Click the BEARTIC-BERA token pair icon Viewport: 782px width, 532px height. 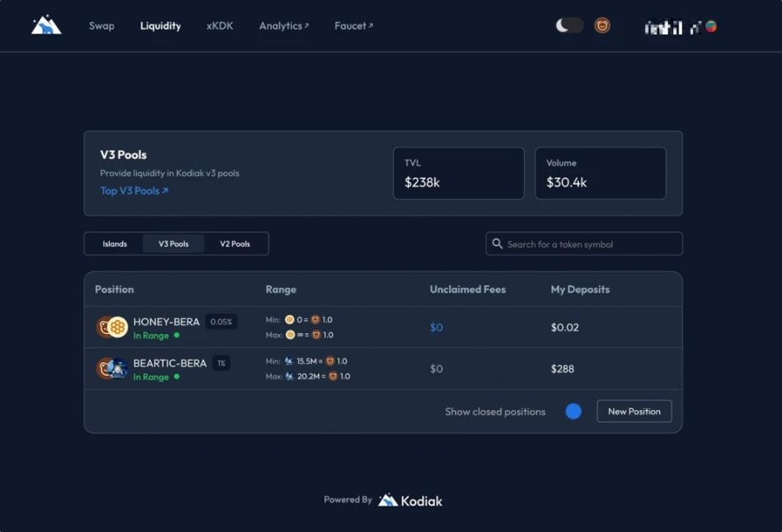coord(112,369)
